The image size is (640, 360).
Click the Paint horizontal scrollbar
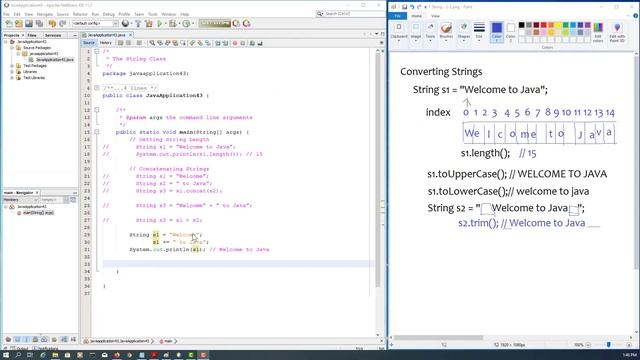pos(438,338)
